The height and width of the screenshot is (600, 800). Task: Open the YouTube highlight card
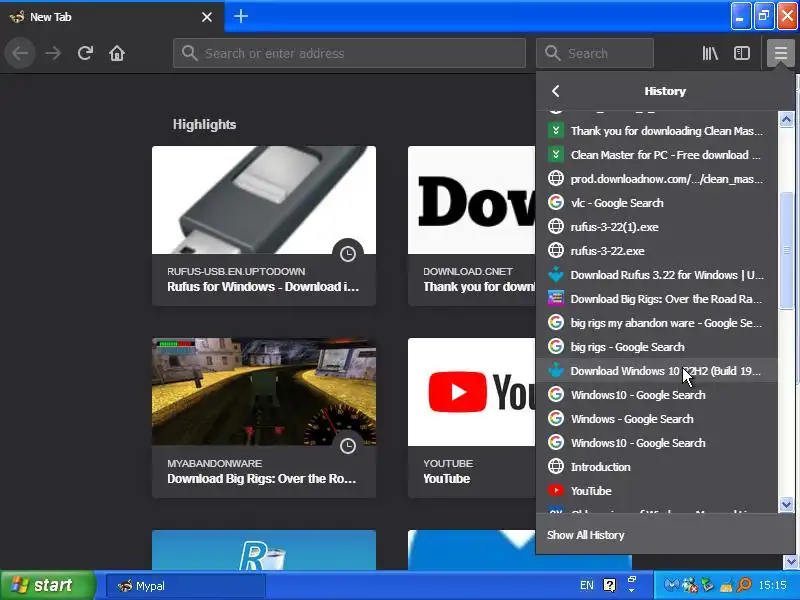pos(471,418)
